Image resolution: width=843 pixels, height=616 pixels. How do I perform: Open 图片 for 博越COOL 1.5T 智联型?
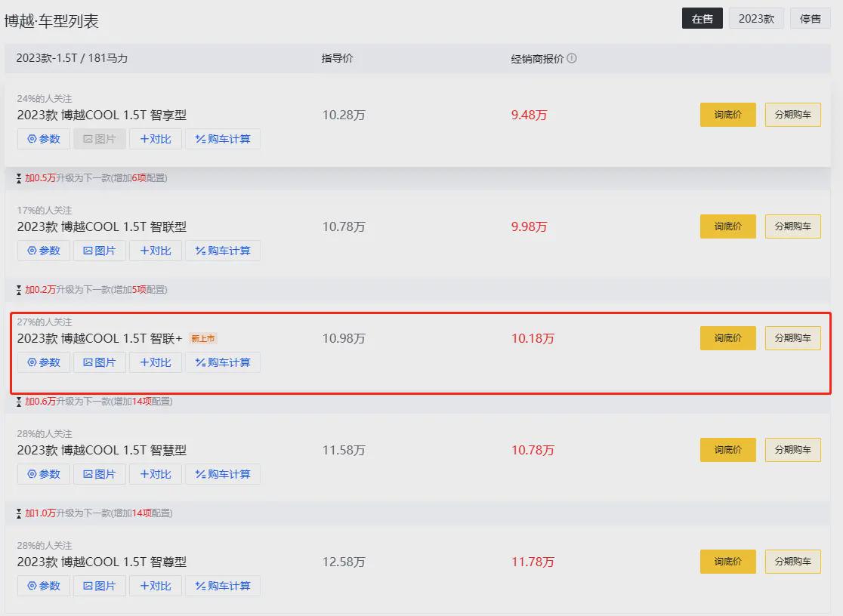(100, 251)
